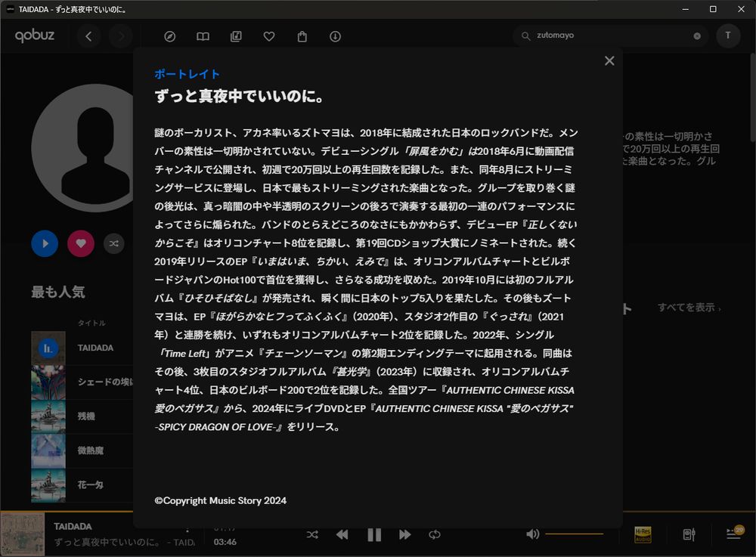The width and height of the screenshot is (756, 557).
Task: Open the Discover compass page
Action: pyautogui.click(x=169, y=36)
